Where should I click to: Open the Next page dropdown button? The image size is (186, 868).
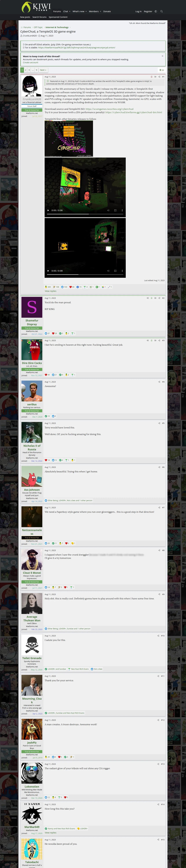pyautogui.click(x=43, y=70)
